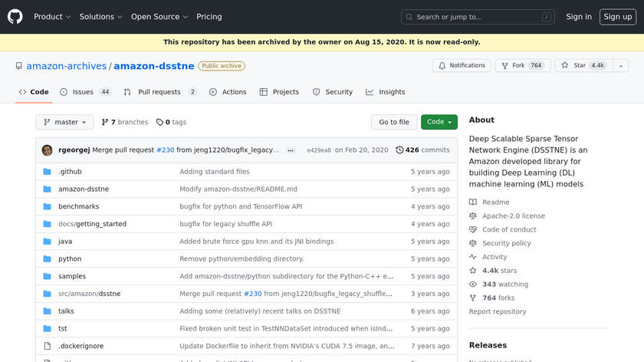Open the Security tab
Image resolution: width=644 pixels, height=362 pixels.
click(333, 92)
